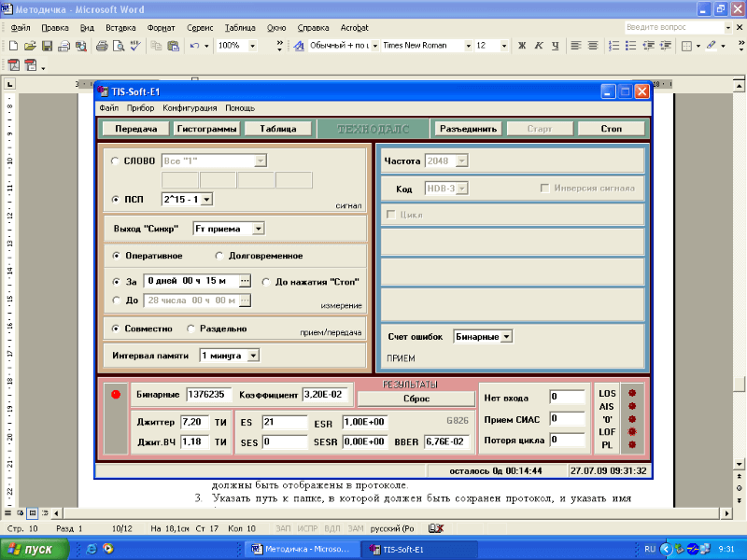Align text to the left
The image size is (747, 560).
point(576,46)
